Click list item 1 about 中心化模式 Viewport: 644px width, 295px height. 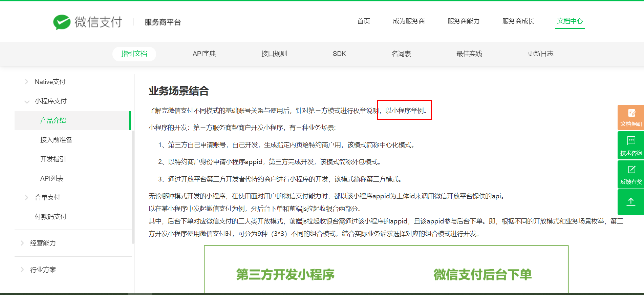point(286,145)
